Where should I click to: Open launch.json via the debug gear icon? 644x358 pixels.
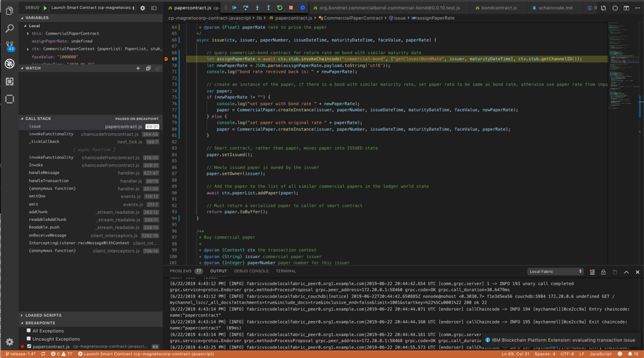coord(143,8)
